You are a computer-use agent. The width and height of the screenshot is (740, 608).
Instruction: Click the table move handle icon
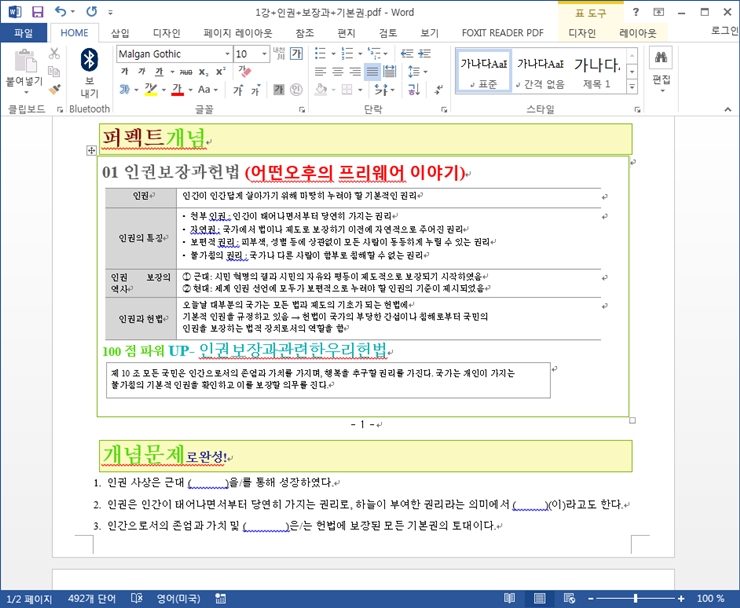[x=91, y=151]
